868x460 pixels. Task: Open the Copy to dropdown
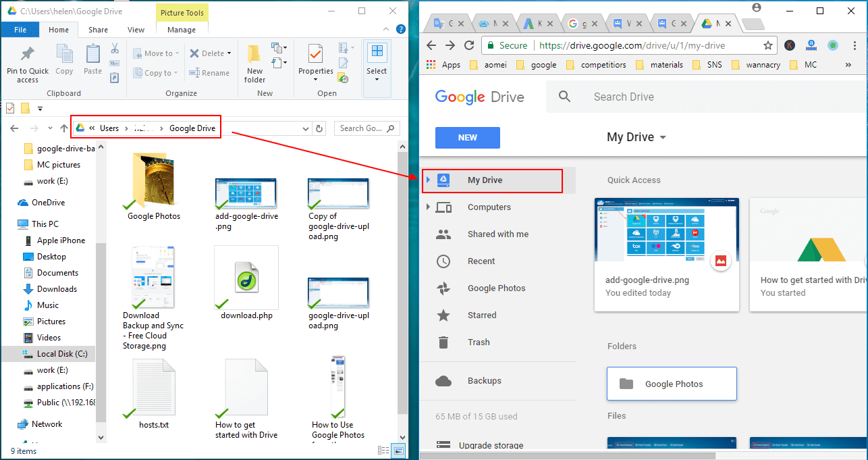point(155,73)
